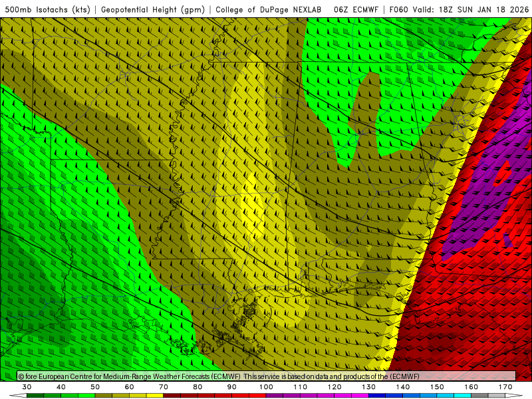532x399 pixels.
Task: Click the '30' value on the color scale
Action: [27, 387]
